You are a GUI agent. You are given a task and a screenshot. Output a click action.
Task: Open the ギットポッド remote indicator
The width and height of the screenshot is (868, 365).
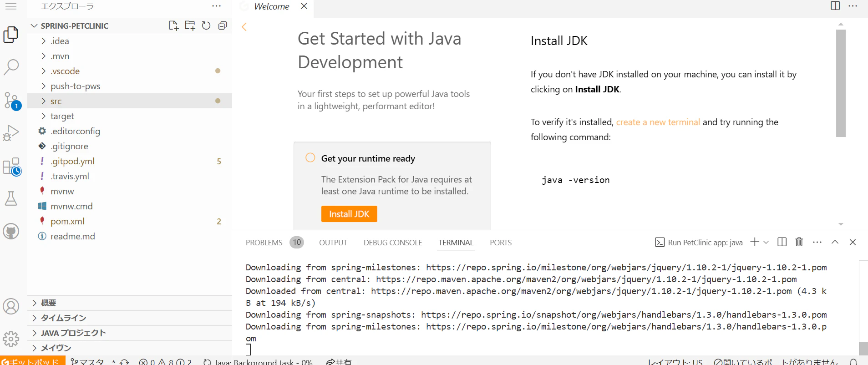point(33,361)
